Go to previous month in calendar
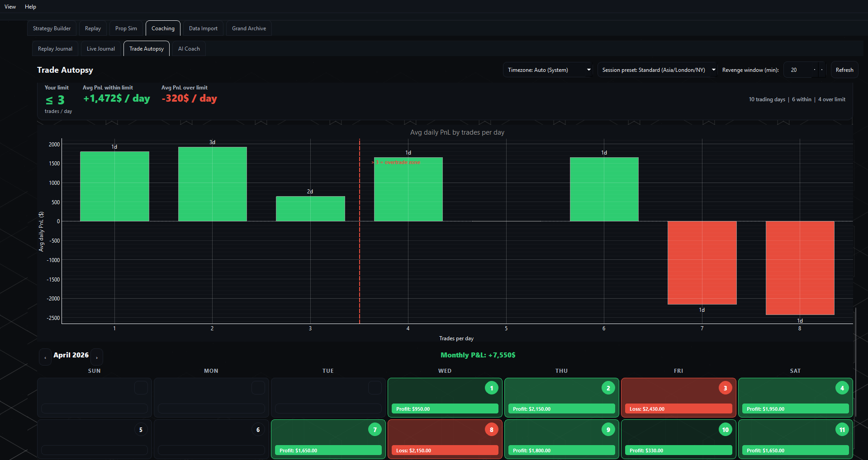 45,357
